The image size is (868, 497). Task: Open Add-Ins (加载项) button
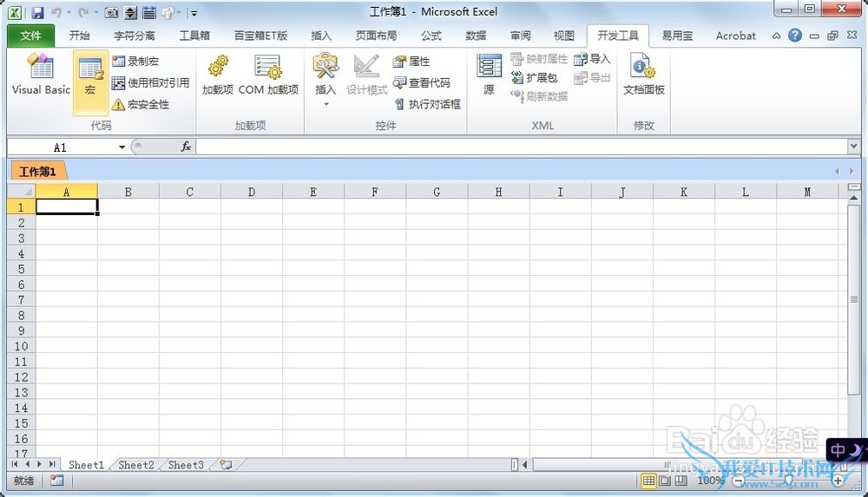point(218,75)
